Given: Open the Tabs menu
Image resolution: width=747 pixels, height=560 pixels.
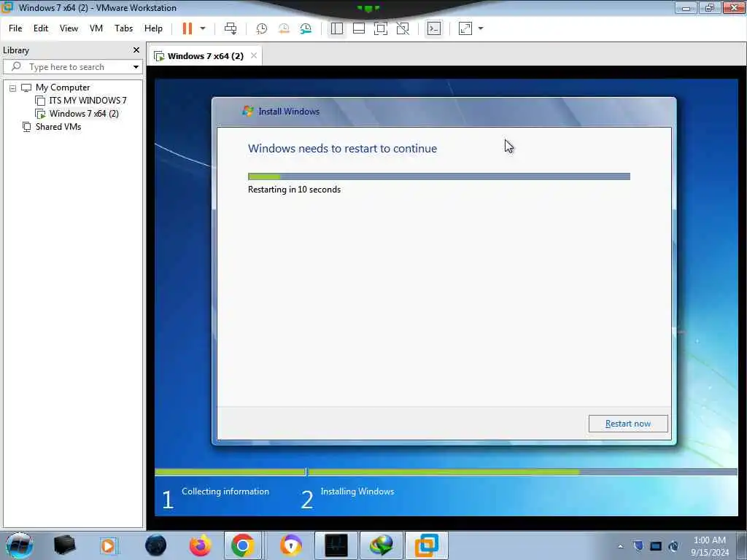Looking at the screenshot, I should pos(123,28).
